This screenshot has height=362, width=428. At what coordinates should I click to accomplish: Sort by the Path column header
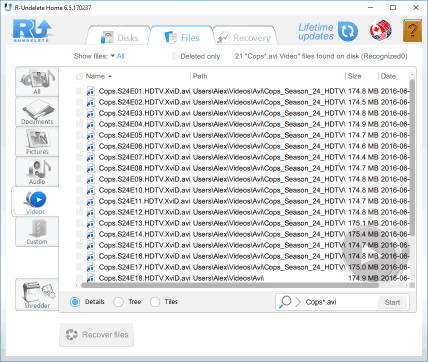click(200, 76)
